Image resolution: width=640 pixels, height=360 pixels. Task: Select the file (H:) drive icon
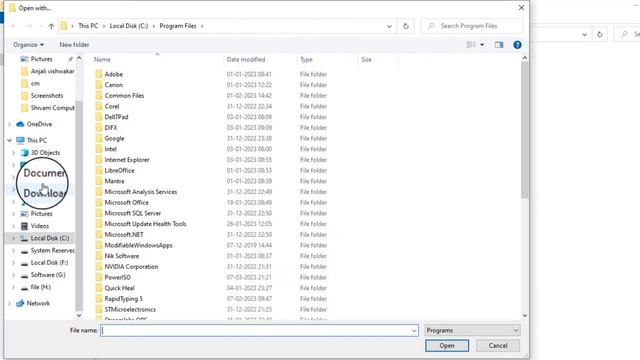[24, 287]
